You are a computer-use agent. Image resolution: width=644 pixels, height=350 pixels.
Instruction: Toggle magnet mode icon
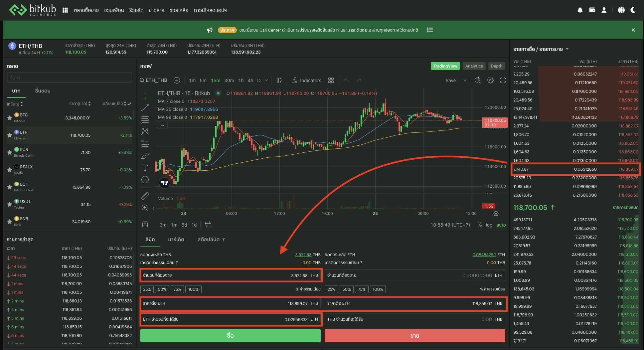[x=145, y=224]
